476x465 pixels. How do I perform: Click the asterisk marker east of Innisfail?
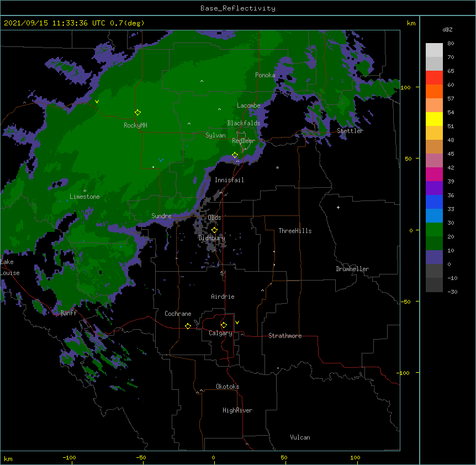(277, 167)
